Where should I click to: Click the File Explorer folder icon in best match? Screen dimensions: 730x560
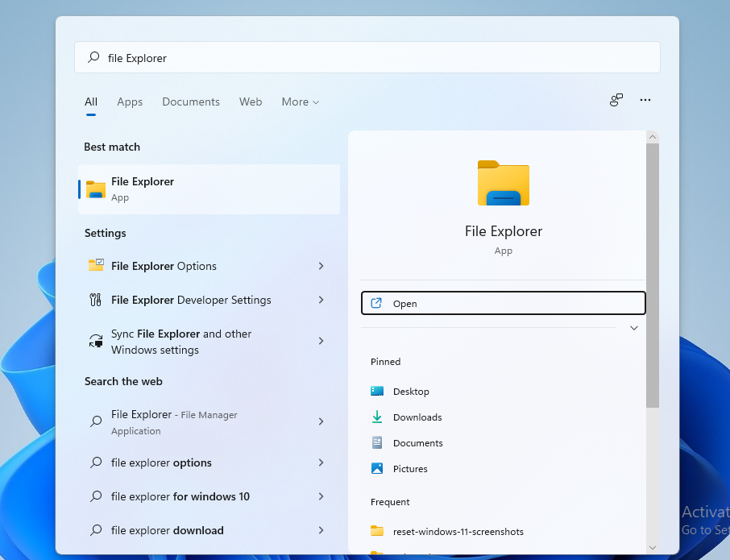[96, 189]
